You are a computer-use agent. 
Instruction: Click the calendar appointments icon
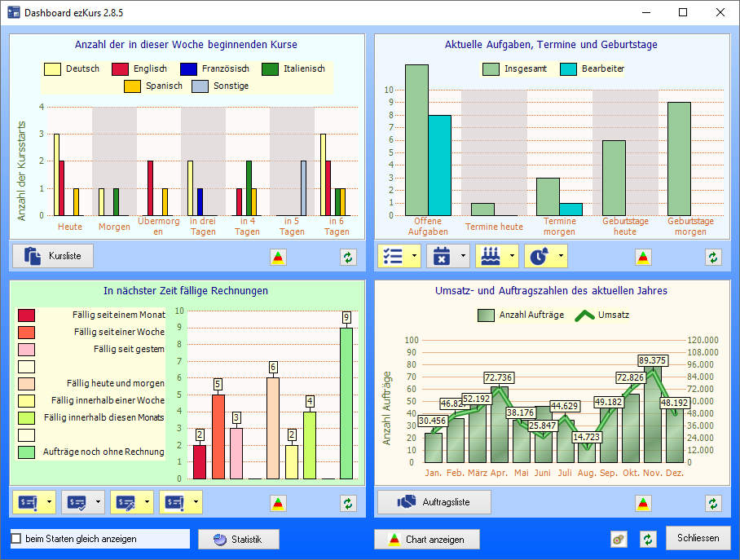442,257
